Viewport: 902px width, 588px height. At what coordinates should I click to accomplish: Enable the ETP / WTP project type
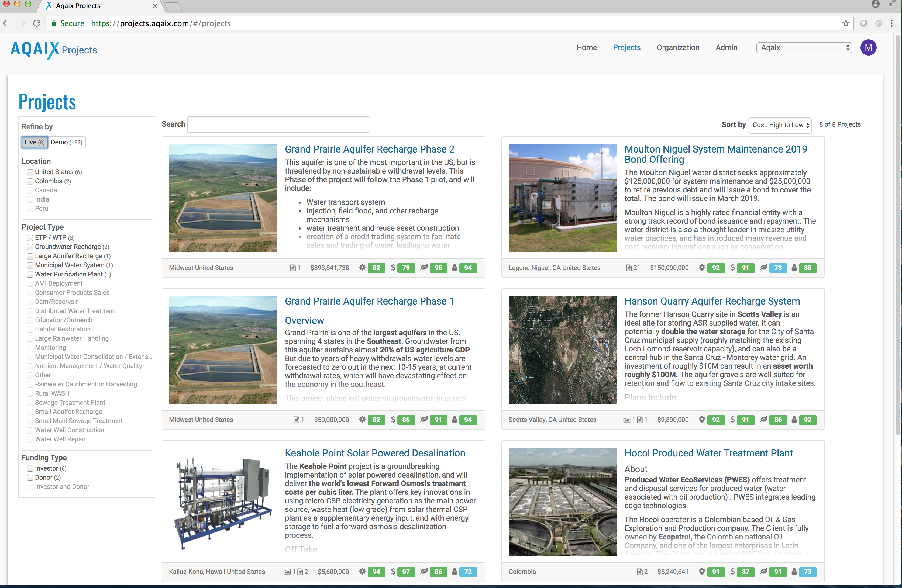[x=30, y=238]
